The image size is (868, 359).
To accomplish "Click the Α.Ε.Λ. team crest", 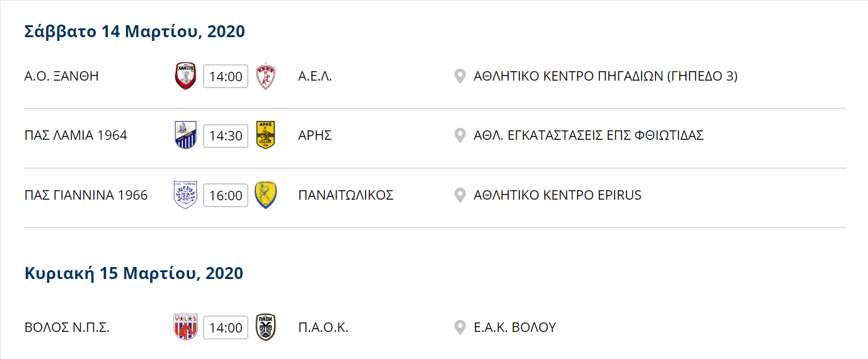I will tap(266, 77).
